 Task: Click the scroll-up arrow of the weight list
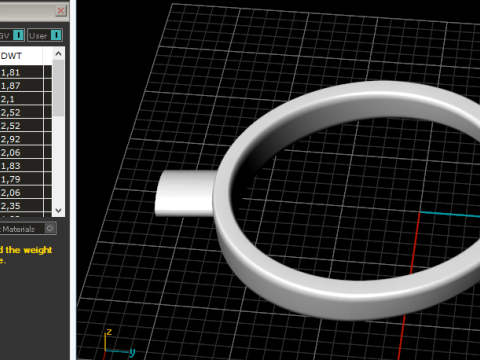[58, 53]
